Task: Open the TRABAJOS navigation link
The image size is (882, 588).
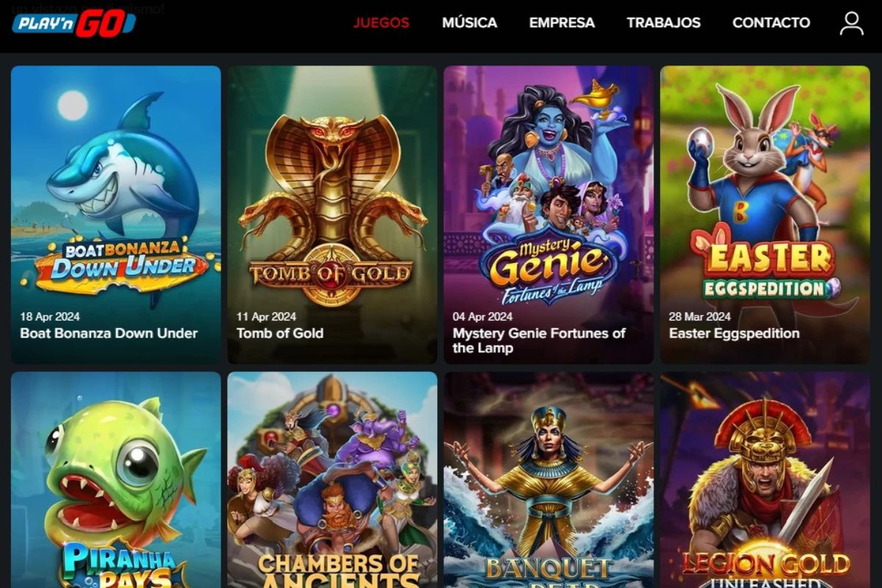Action: pyautogui.click(x=664, y=23)
